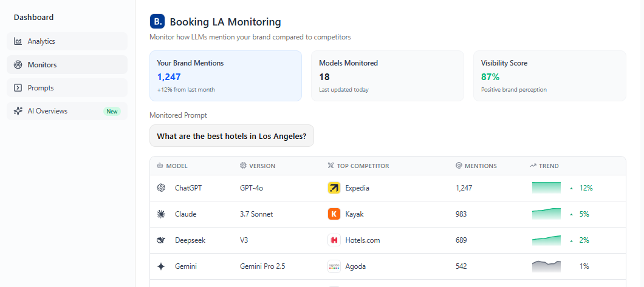Click the GPT-4o version cell
This screenshot has width=644, height=287.
tap(252, 187)
